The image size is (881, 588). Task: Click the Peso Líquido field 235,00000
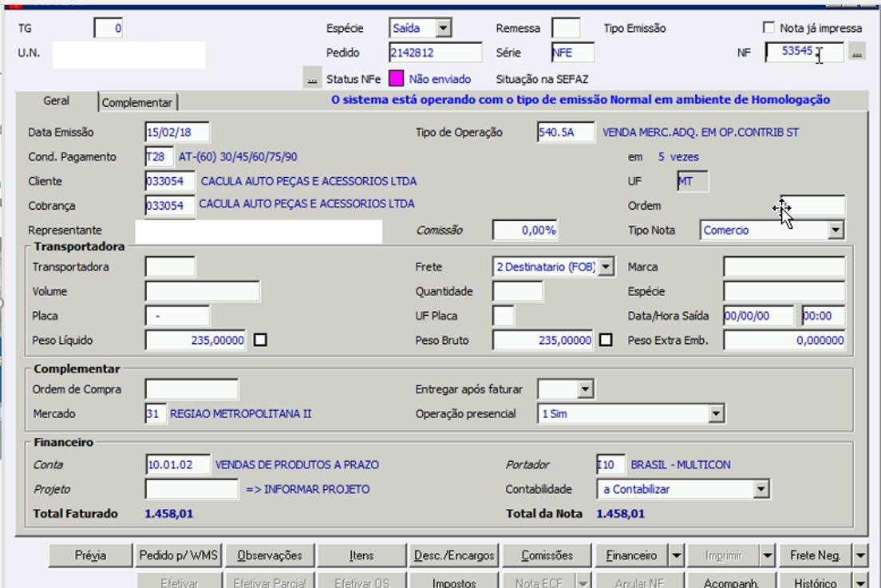[x=195, y=341]
